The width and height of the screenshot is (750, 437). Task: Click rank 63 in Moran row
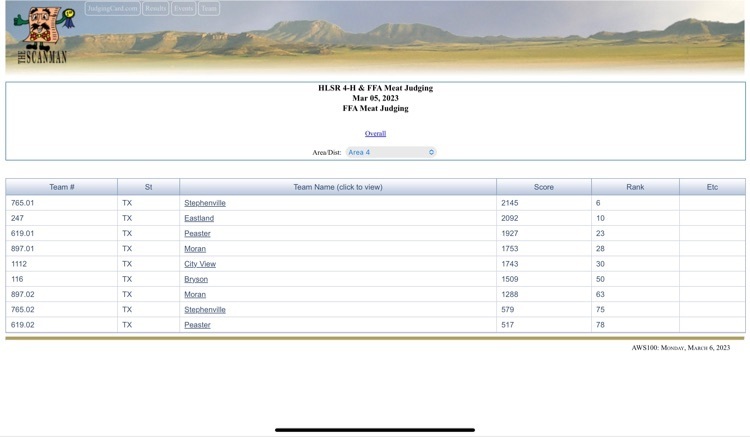[x=600, y=295]
